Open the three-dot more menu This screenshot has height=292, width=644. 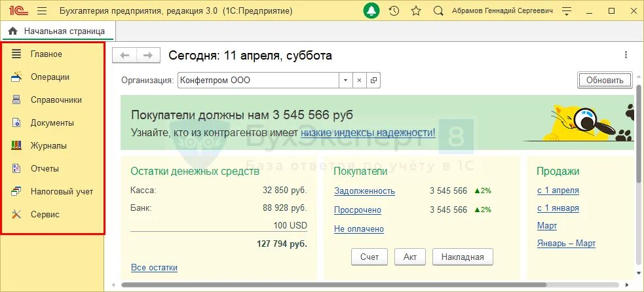click(626, 54)
